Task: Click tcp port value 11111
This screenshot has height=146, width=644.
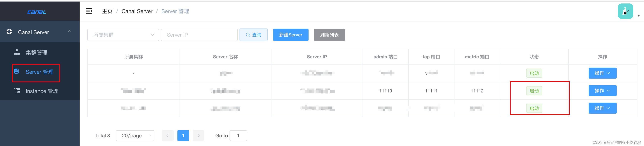Action: click(431, 91)
